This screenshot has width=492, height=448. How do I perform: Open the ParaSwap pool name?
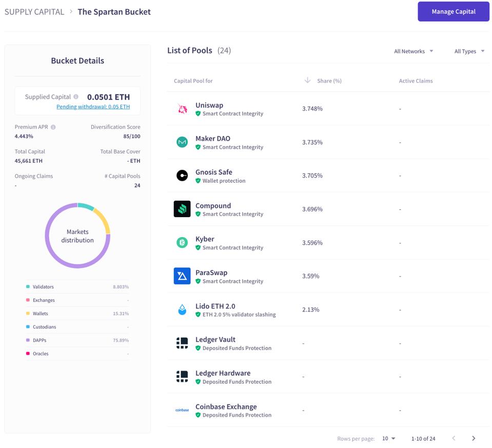click(x=211, y=272)
